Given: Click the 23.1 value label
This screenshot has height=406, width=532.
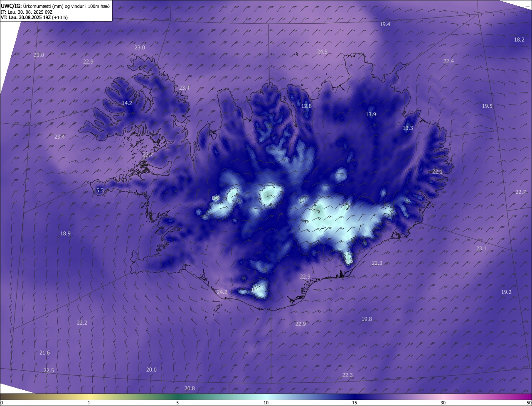Looking at the screenshot, I should tap(481, 249).
